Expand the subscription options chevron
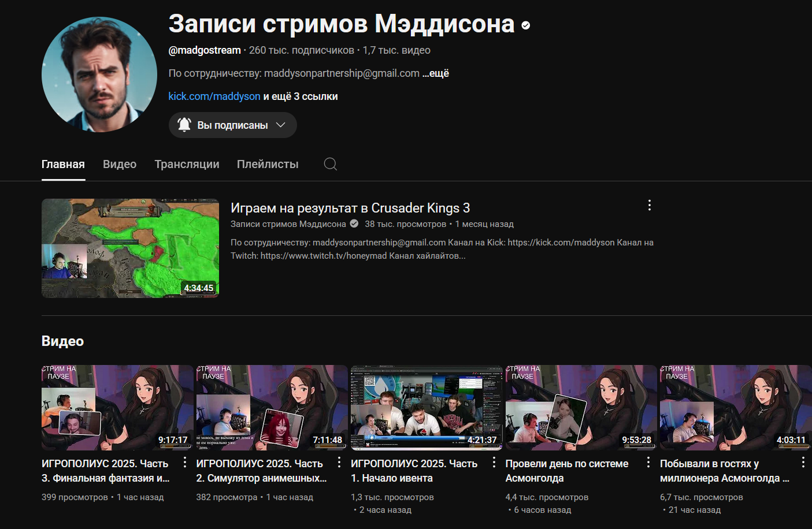 point(281,125)
